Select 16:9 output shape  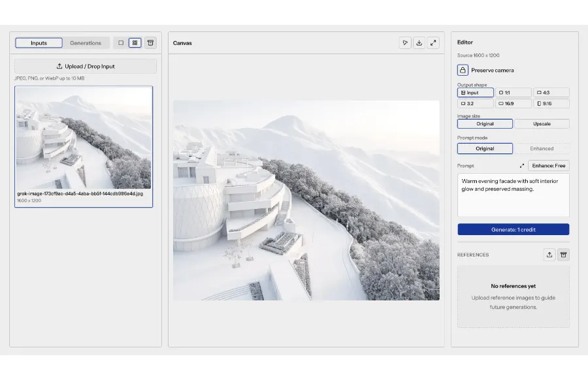514,103
